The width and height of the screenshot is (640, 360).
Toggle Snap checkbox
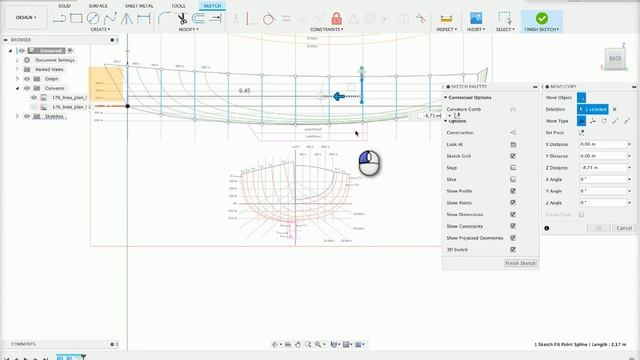[513, 168]
